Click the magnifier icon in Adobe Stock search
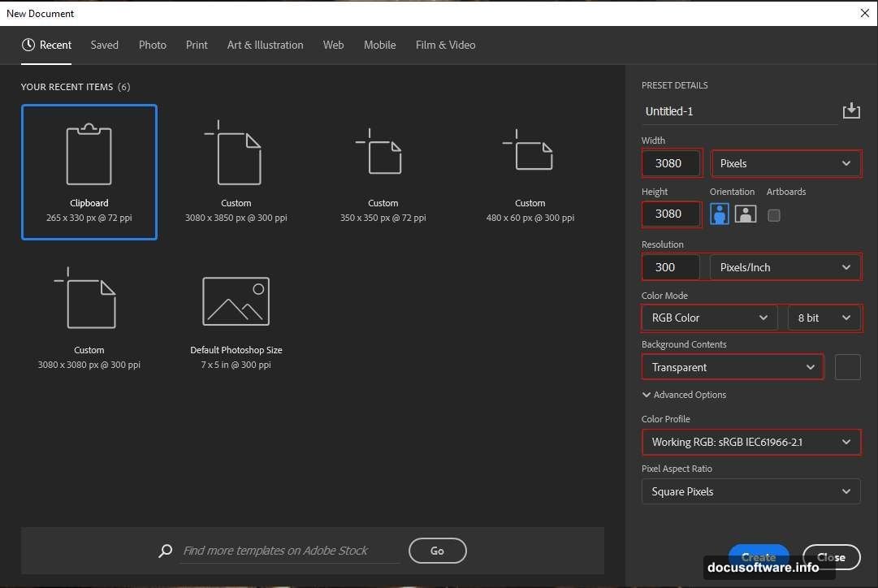878x588 pixels. [x=166, y=551]
